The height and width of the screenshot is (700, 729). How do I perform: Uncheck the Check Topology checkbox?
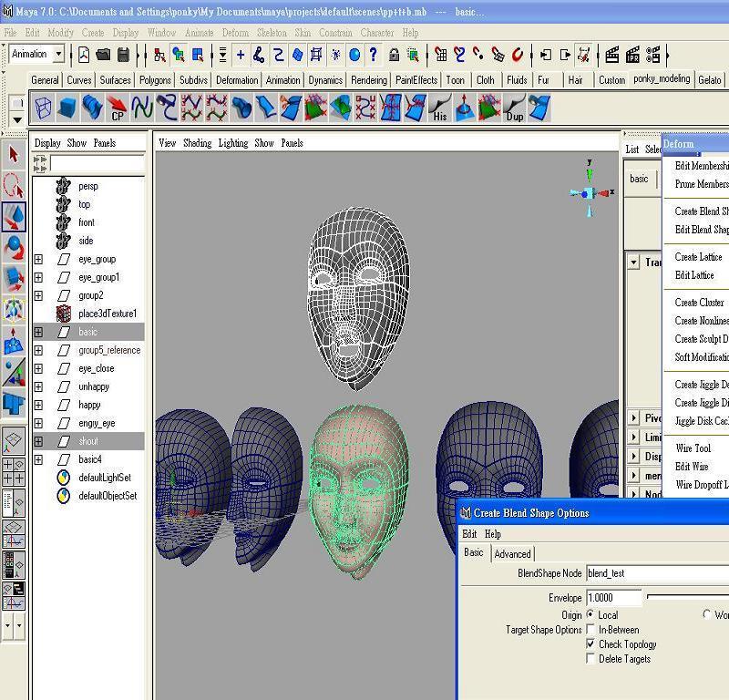pos(590,644)
